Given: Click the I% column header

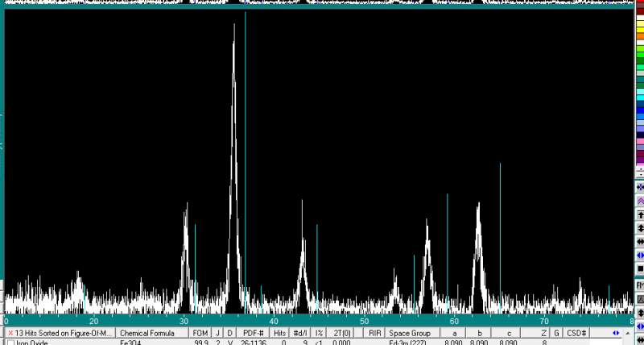Looking at the screenshot, I should point(319,333).
